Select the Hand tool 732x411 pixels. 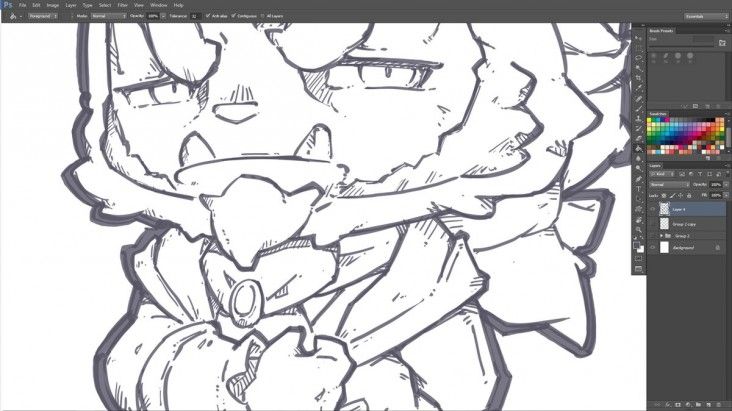tap(638, 220)
